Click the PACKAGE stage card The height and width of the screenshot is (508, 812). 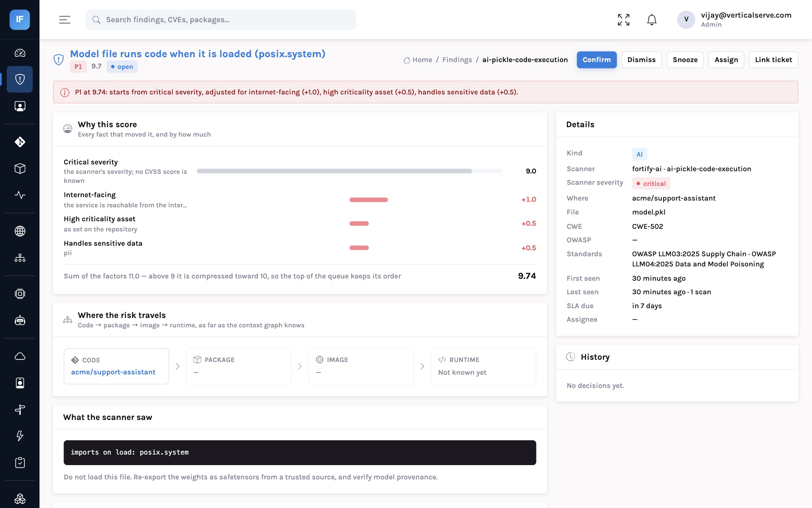click(239, 367)
